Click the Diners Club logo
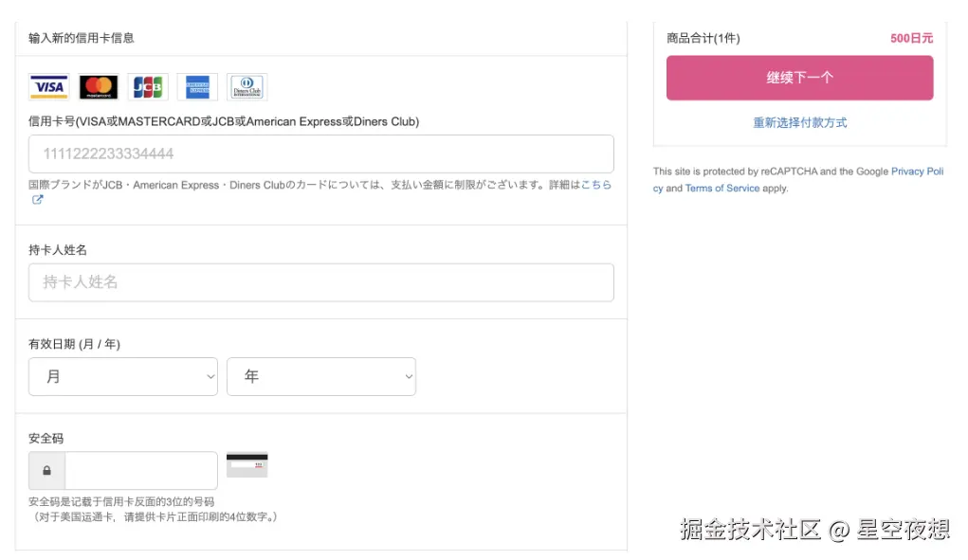The width and height of the screenshot is (968, 560). click(247, 87)
